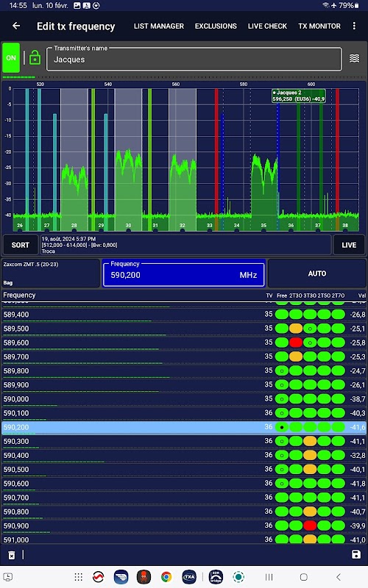Tap the SORT button
This screenshot has height=588, width=368.
[x=21, y=245]
